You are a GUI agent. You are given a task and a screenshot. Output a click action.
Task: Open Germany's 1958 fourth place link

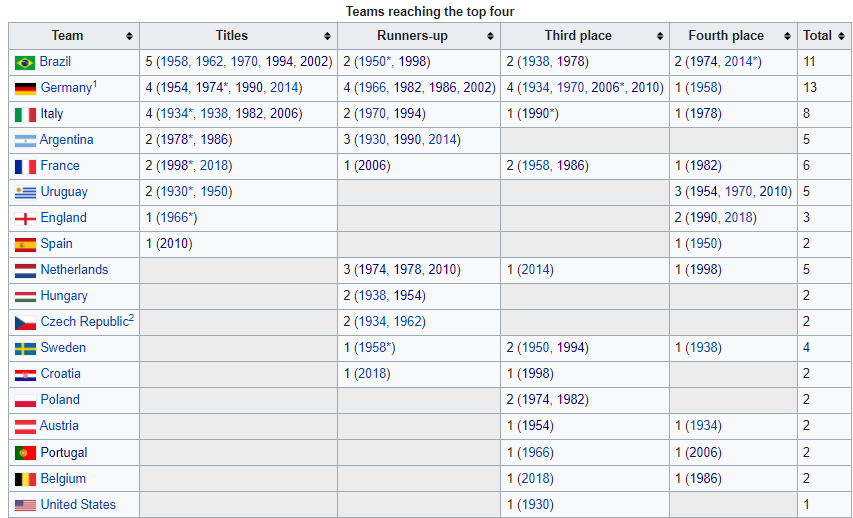[x=703, y=88]
